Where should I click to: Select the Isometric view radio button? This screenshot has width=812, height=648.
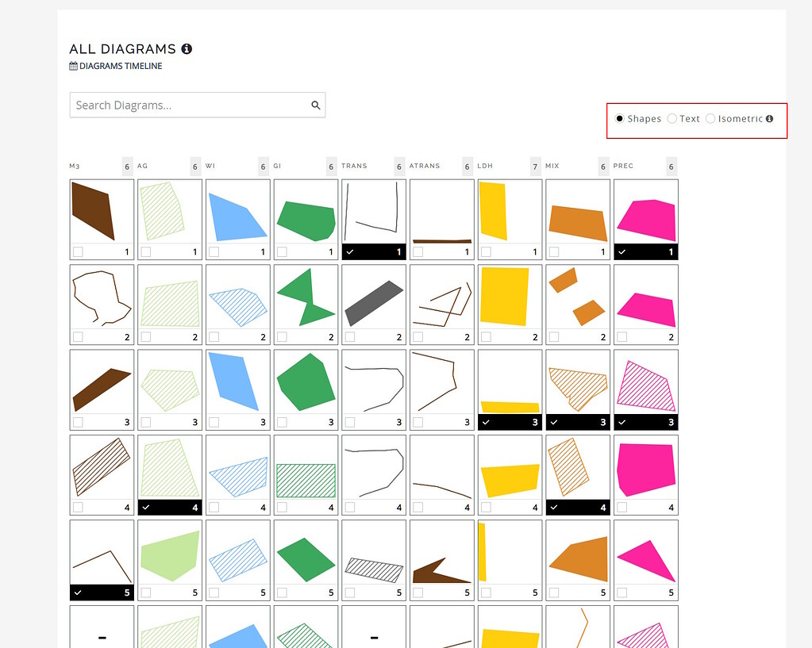click(x=710, y=118)
